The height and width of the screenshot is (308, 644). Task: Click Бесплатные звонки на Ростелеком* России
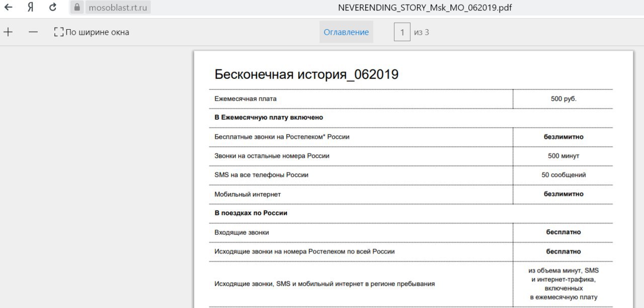pos(282,137)
